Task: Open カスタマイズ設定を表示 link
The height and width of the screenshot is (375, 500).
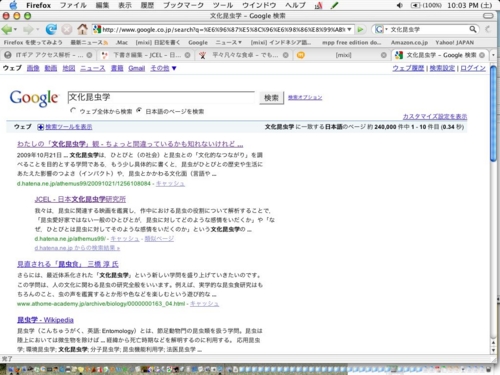Action: click(435, 117)
